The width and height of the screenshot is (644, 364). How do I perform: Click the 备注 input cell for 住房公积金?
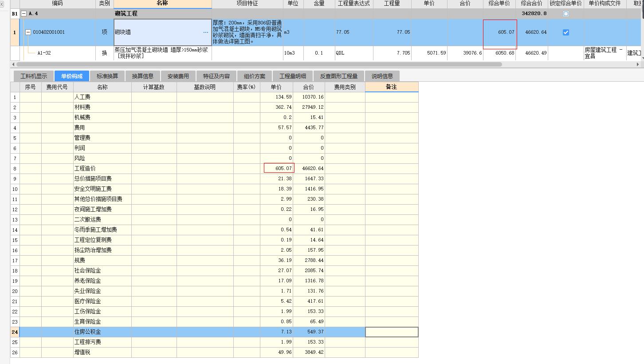click(x=392, y=332)
